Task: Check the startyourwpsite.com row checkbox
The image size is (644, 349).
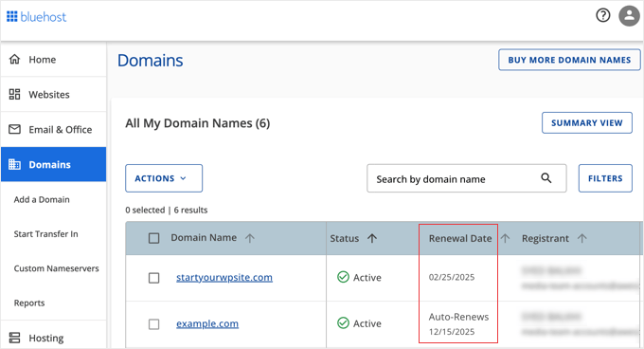Action: [x=154, y=278]
